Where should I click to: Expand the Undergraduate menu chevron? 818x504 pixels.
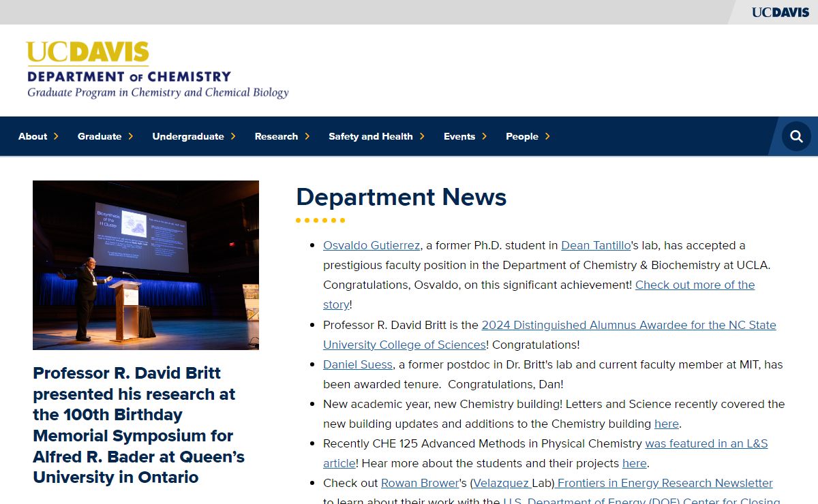(232, 136)
